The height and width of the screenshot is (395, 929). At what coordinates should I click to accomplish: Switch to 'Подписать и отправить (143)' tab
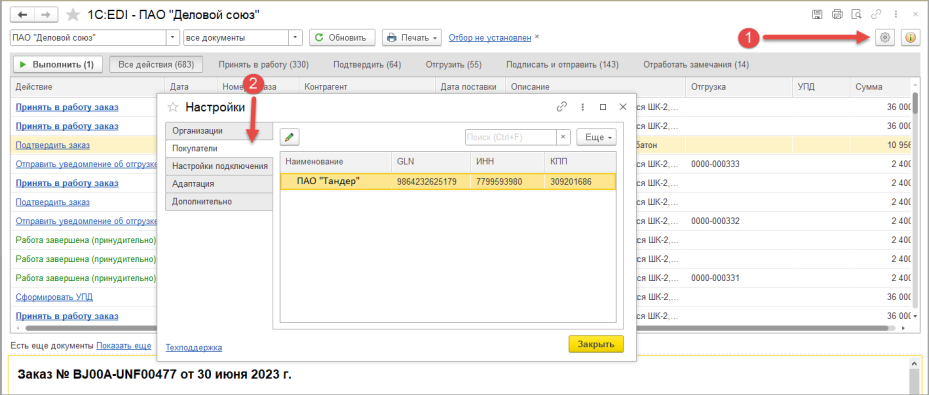coord(562,64)
